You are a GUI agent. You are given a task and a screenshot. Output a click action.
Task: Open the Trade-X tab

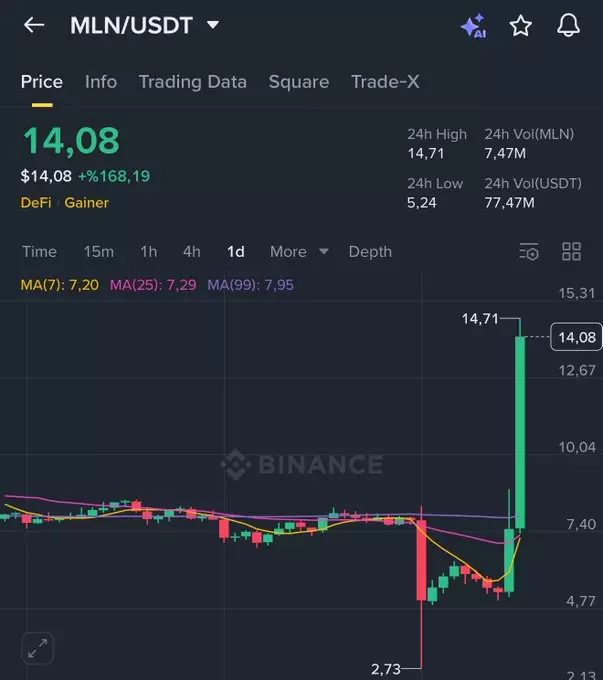click(385, 82)
